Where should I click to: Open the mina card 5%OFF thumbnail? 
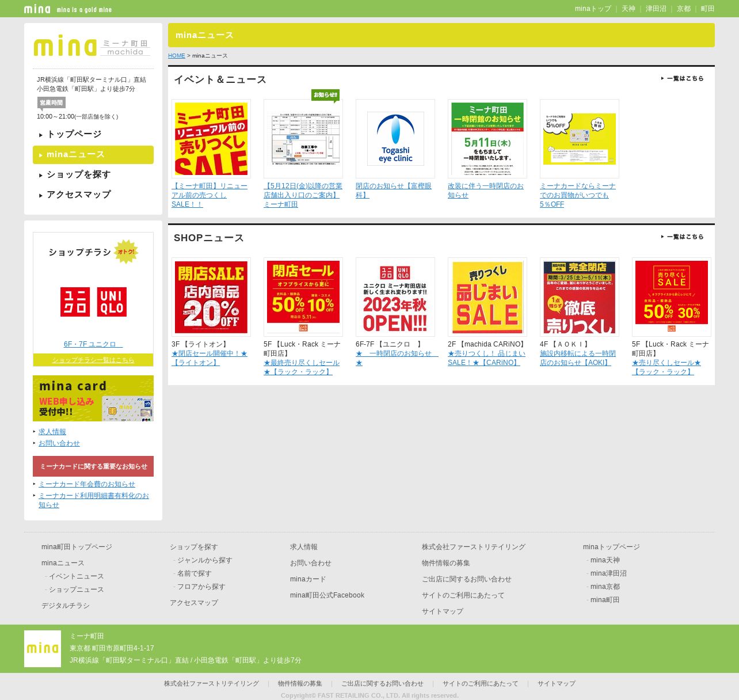(580, 139)
